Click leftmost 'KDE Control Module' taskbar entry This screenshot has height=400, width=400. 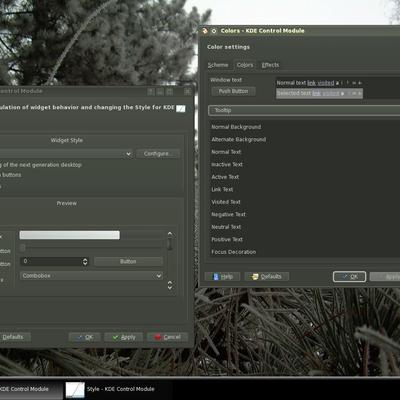(x=31, y=389)
